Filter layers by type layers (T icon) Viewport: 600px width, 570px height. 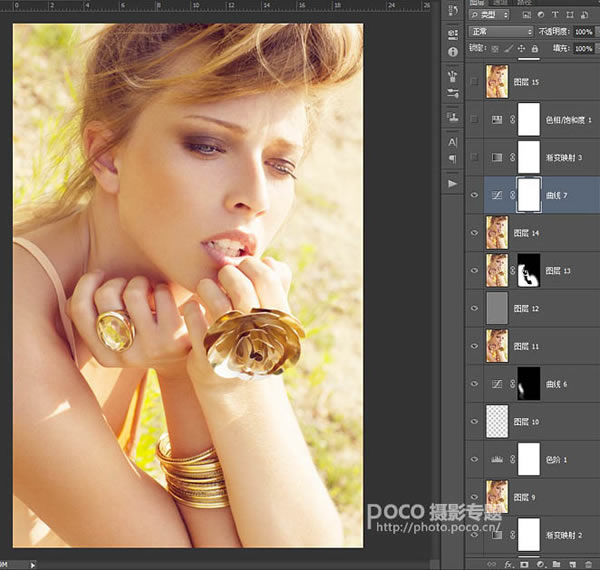(x=555, y=15)
